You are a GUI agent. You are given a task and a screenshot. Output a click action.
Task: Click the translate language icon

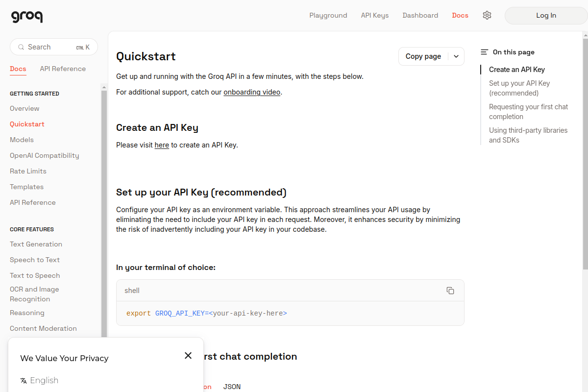click(24, 381)
